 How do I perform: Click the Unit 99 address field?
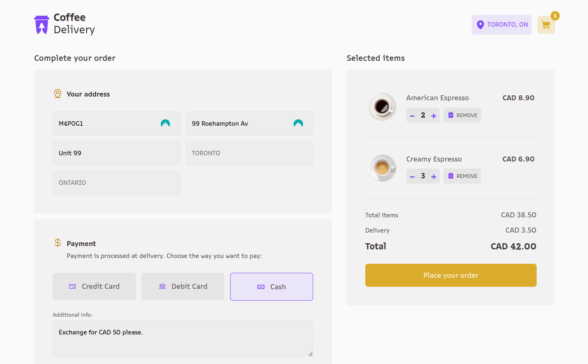(x=116, y=153)
